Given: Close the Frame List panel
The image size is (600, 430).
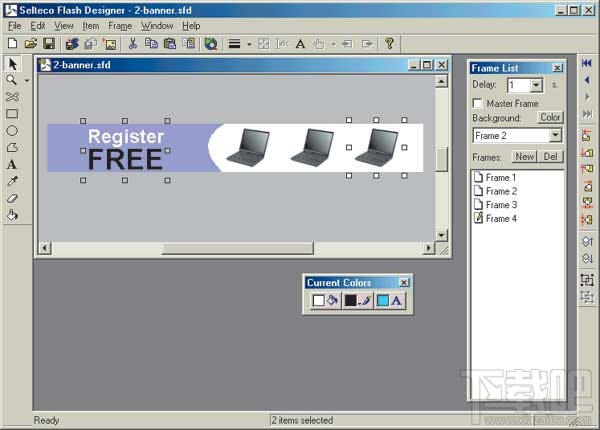Looking at the screenshot, I should pyautogui.click(x=558, y=68).
